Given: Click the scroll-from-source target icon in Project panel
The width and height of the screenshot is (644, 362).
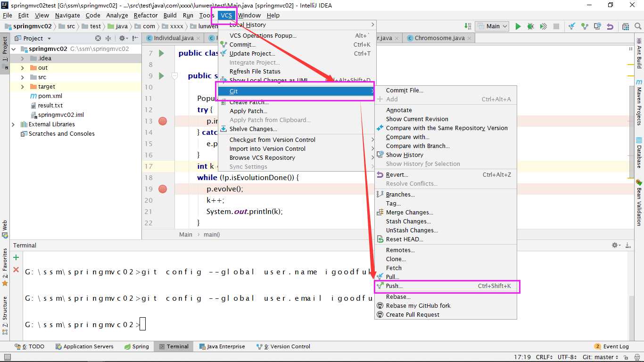Looking at the screenshot, I should tap(98, 38).
